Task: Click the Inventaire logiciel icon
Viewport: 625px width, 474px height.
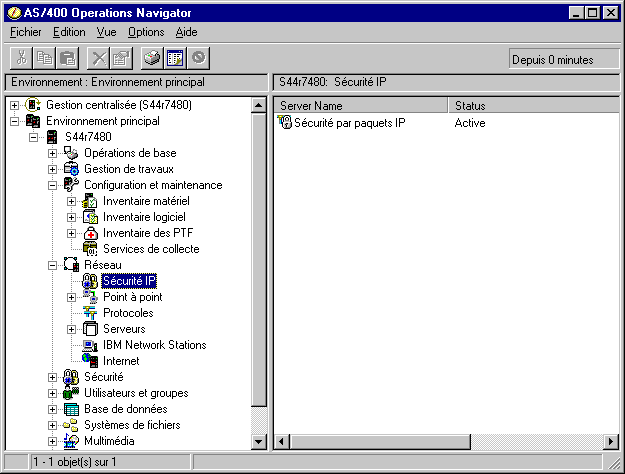Action: 90,217
